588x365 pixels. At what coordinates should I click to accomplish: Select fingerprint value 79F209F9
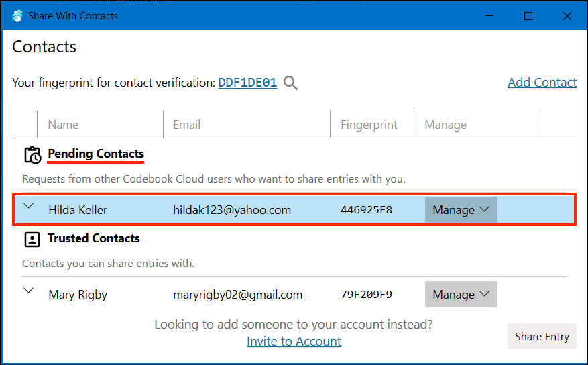(366, 294)
